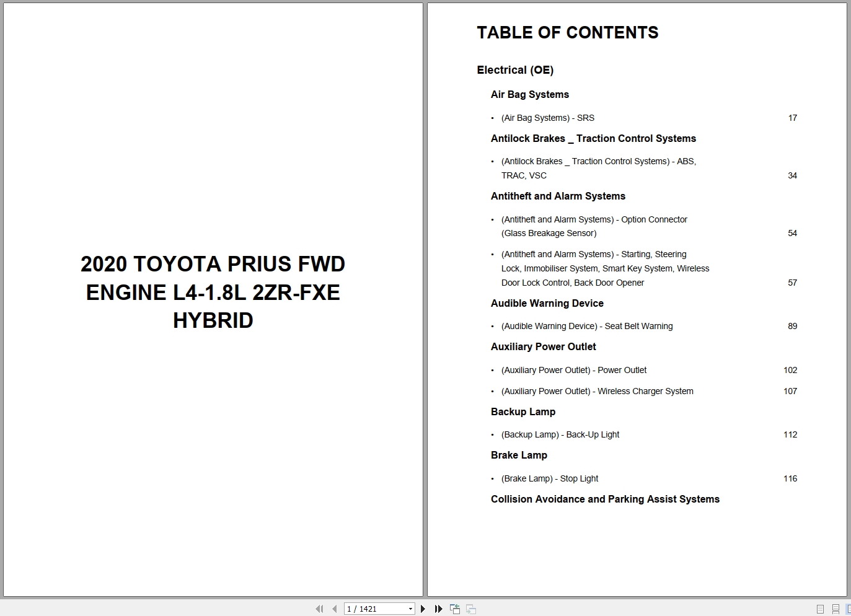Click page number 57 for Back Door Opener

tap(792, 283)
